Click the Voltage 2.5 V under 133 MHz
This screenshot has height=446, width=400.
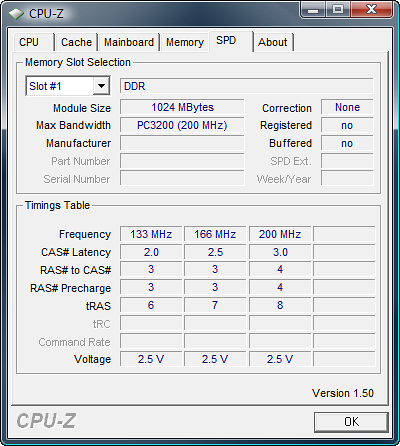click(151, 359)
